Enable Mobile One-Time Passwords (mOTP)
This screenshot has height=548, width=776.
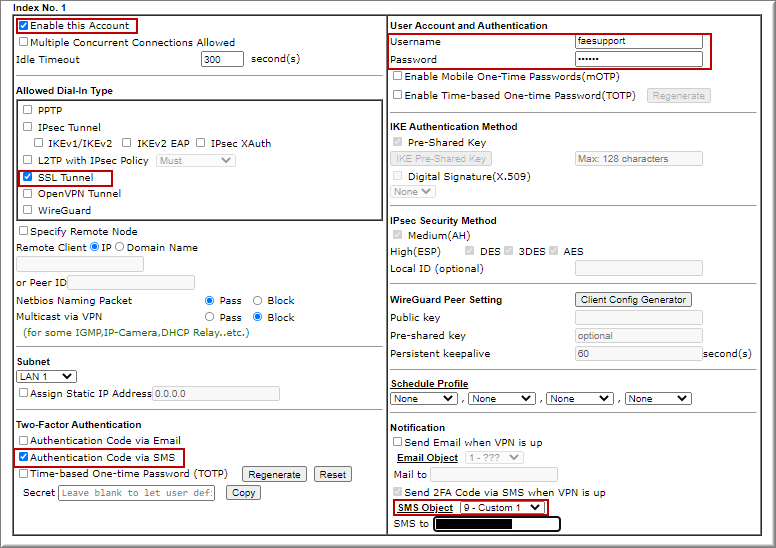coord(397,76)
